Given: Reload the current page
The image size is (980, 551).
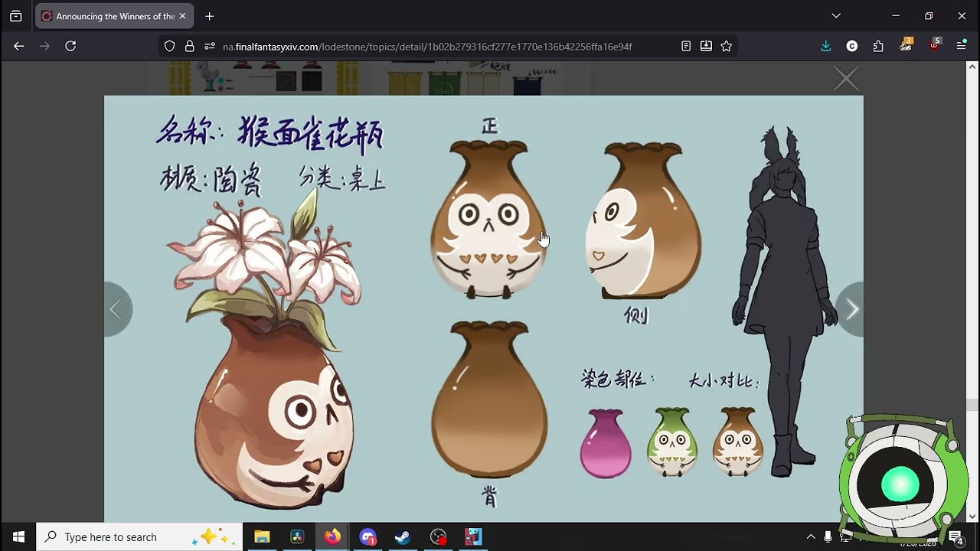Looking at the screenshot, I should pos(70,47).
